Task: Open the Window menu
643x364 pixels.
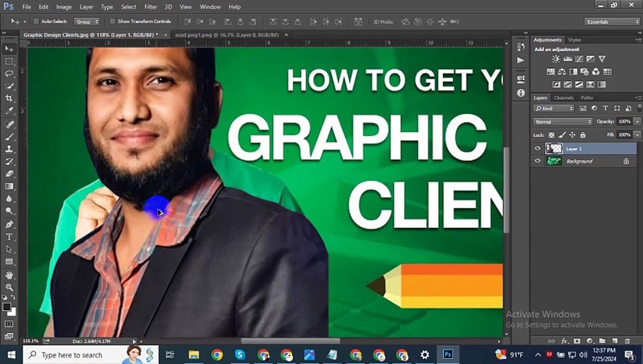Action: coord(210,7)
